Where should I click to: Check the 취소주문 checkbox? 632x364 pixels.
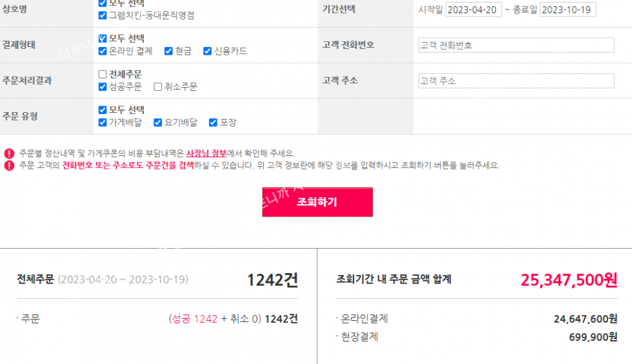[157, 86]
